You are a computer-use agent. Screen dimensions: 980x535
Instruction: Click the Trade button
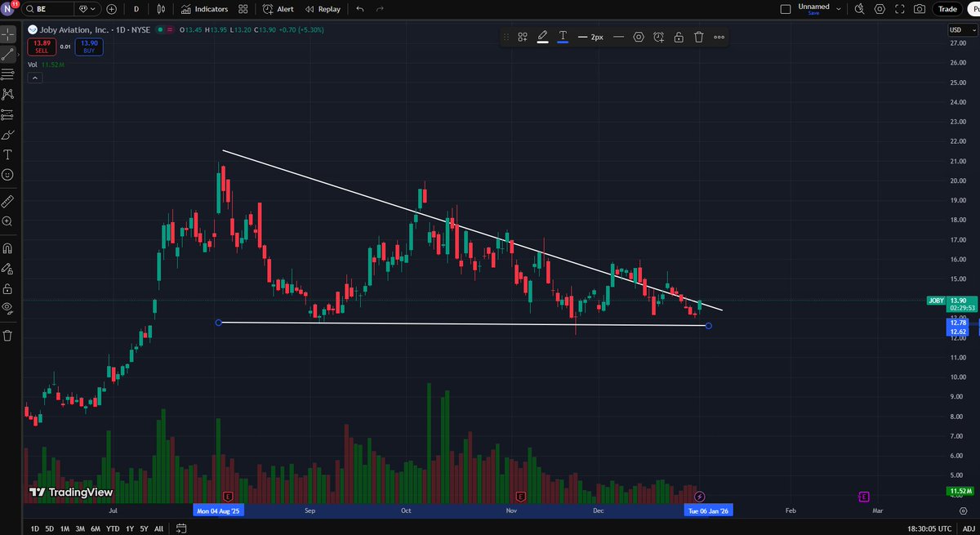948,9
